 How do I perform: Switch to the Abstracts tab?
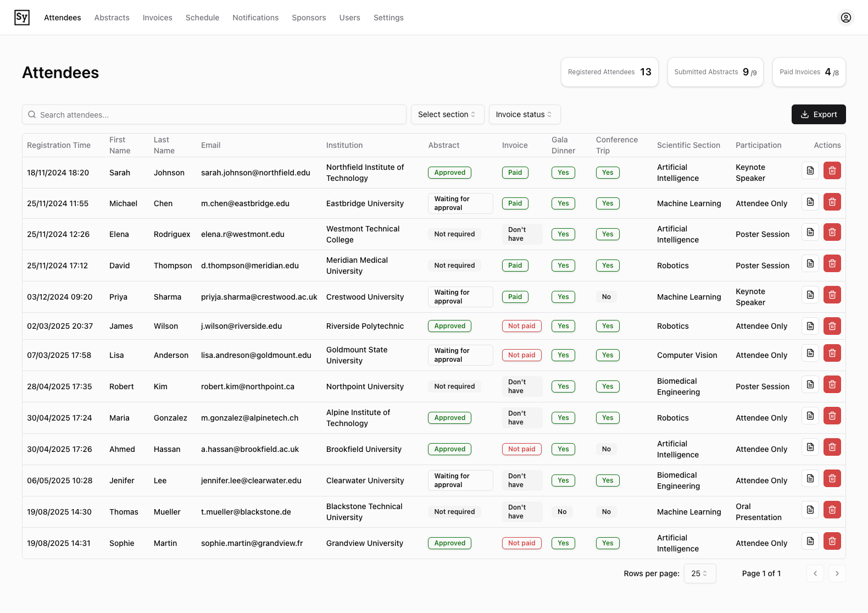click(112, 18)
